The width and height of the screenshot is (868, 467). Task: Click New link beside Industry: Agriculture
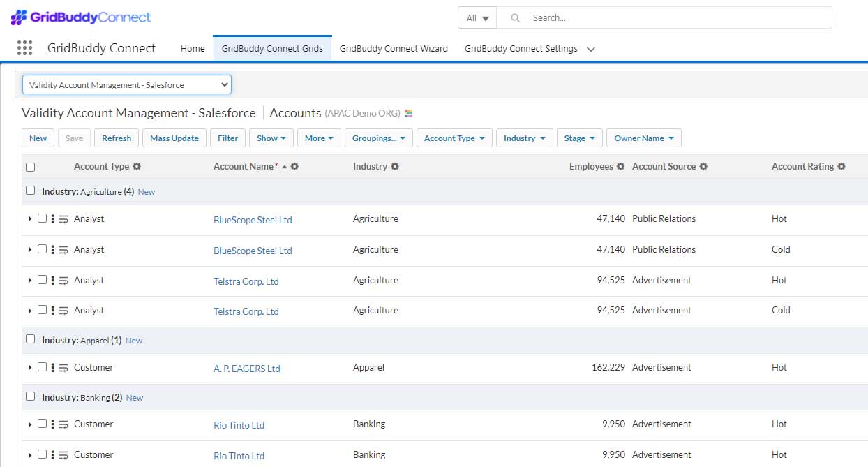pyautogui.click(x=147, y=192)
